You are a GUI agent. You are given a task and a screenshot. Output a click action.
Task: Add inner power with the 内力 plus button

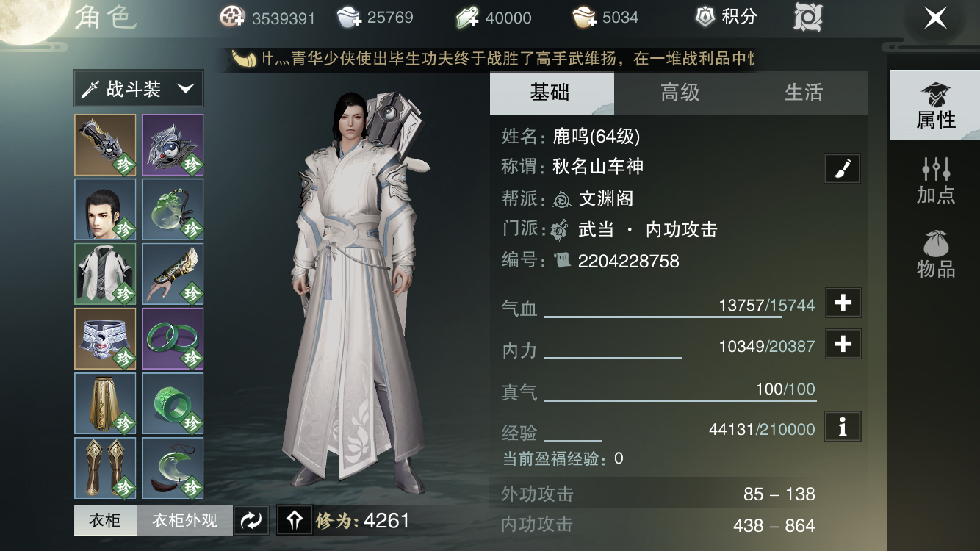(843, 344)
